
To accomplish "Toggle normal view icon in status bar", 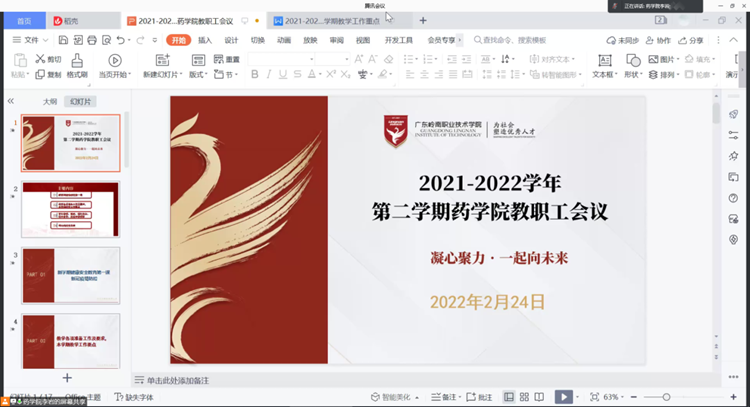I will (509, 397).
